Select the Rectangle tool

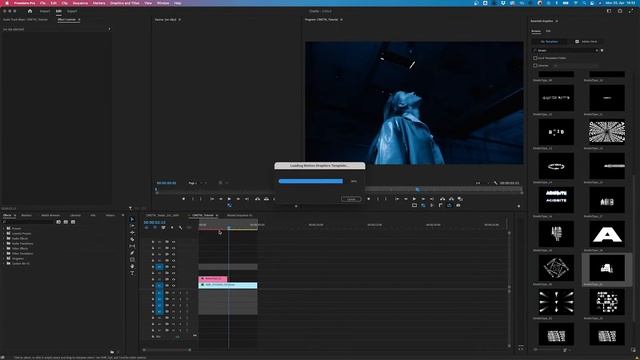132,259
